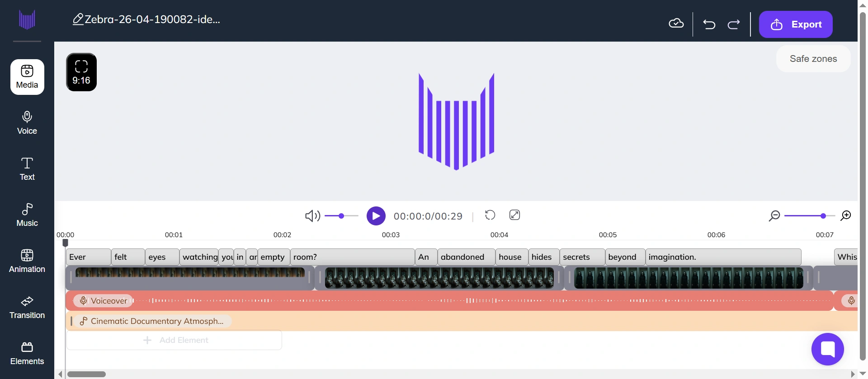Screen dimensions: 868x379
Task: Restart playback with the replay icon
Action: tap(490, 215)
